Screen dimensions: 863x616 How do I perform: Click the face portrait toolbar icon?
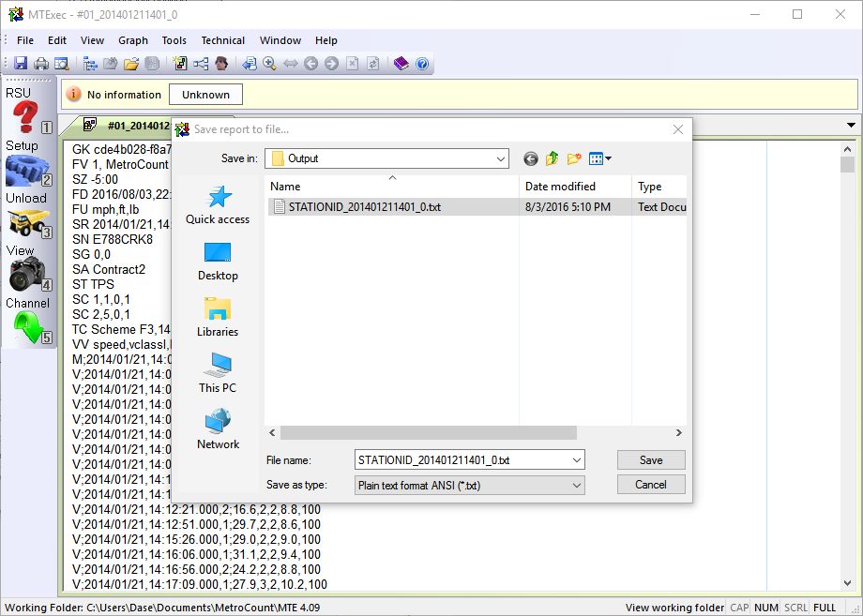pos(221,63)
